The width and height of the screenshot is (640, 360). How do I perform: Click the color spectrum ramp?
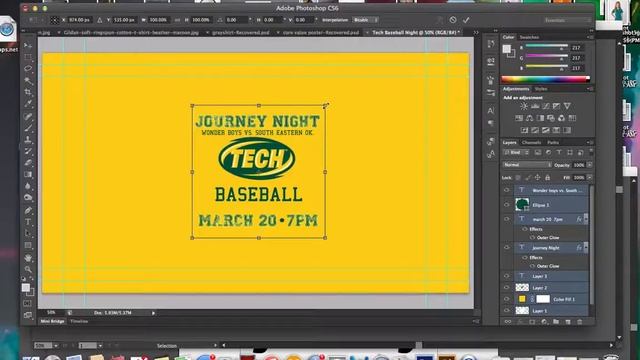pyautogui.click(x=546, y=79)
